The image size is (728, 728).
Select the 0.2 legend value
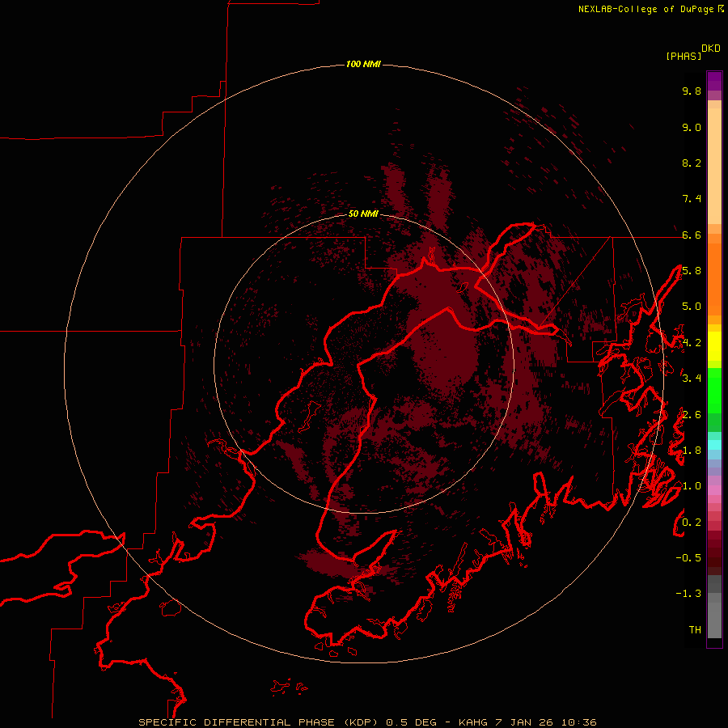(692, 523)
